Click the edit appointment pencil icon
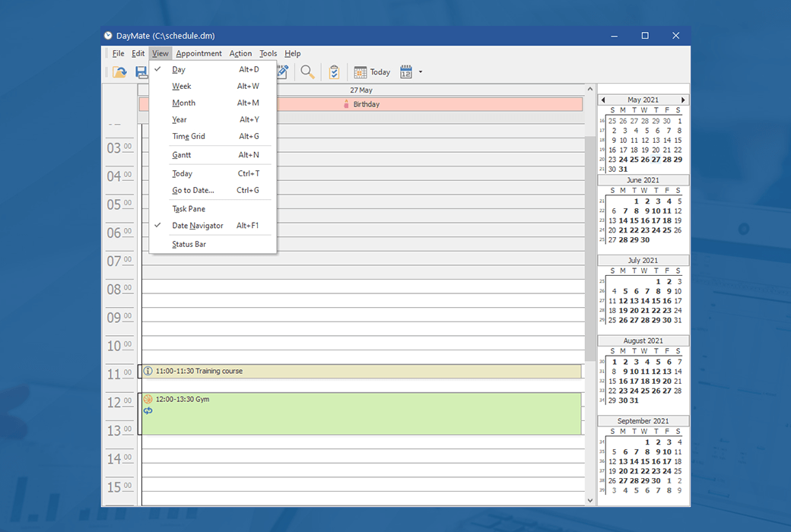The image size is (791, 532). pyautogui.click(x=282, y=72)
